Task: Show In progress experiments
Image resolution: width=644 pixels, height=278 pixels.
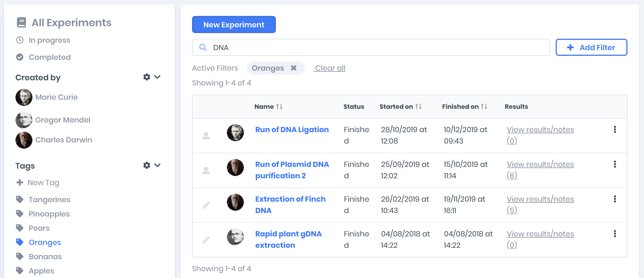Action: (49, 40)
